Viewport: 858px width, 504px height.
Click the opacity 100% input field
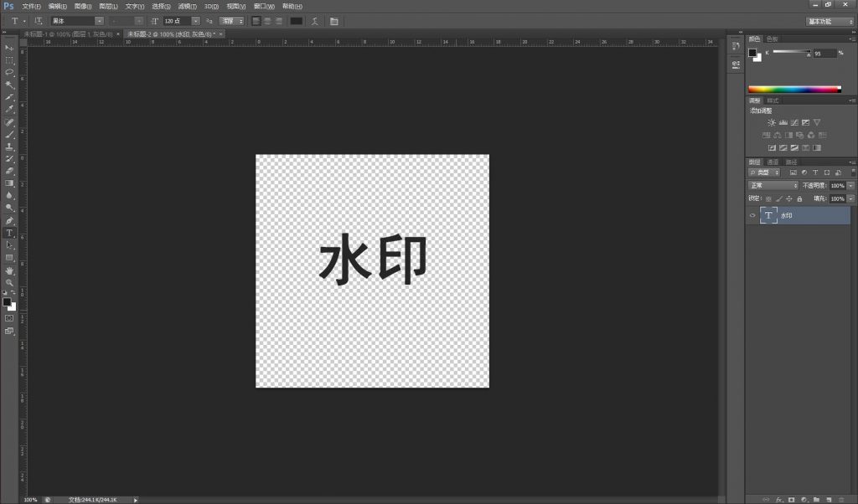click(x=838, y=186)
